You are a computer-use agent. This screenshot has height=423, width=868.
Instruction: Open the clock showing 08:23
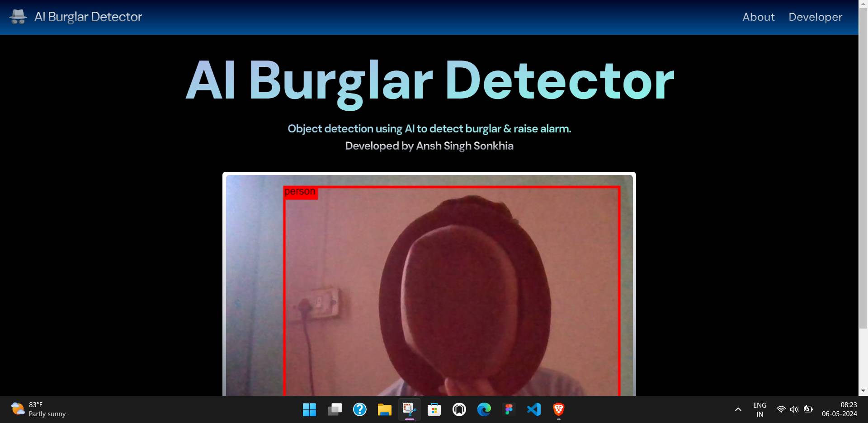(x=840, y=409)
